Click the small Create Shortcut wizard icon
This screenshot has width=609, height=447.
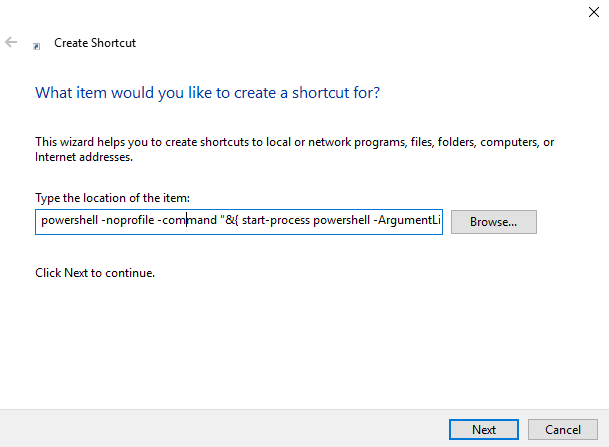37,45
